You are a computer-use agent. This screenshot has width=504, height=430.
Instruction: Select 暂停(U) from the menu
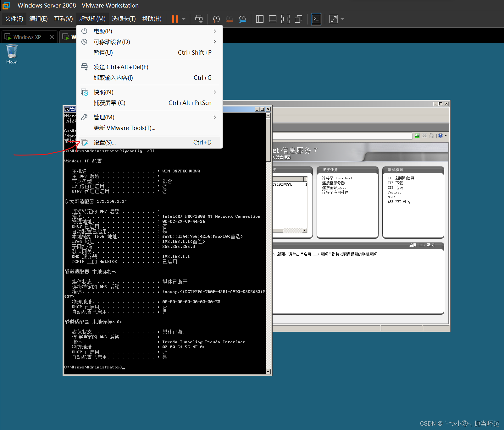(x=150, y=52)
